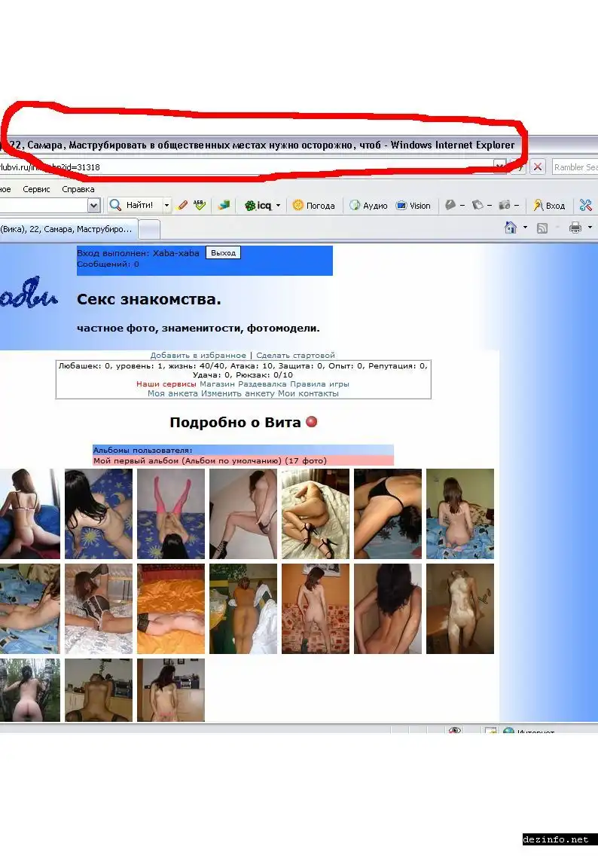The width and height of the screenshot is (598, 868).
Task: Expand the dropdown arrow next to Найти!
Action: (x=166, y=205)
